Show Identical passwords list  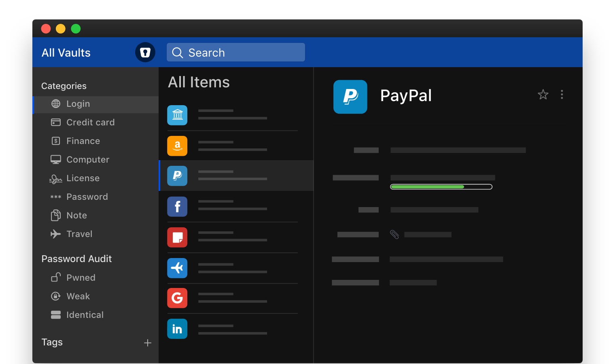[x=85, y=315]
